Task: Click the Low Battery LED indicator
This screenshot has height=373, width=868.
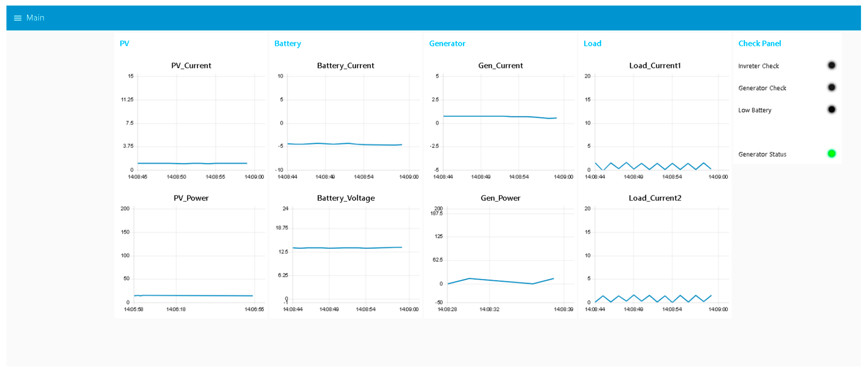Action: [831, 110]
